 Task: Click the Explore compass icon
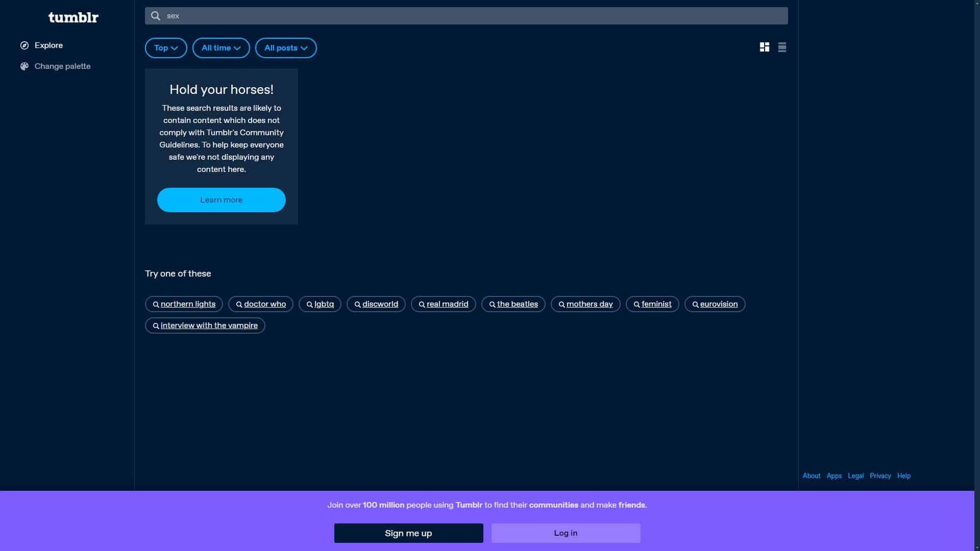click(x=24, y=45)
